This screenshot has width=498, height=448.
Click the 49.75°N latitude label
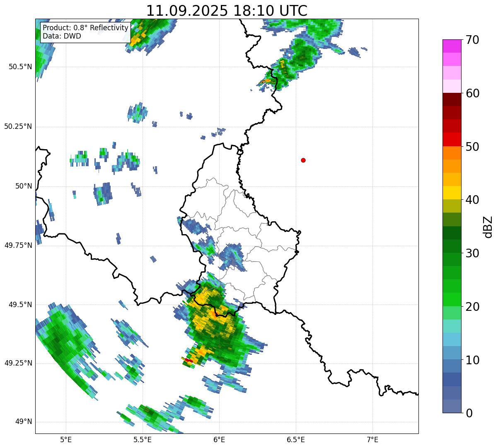coord(18,245)
